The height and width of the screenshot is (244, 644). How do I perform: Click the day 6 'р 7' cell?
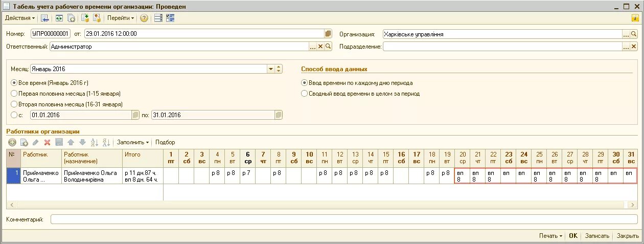coord(248,175)
